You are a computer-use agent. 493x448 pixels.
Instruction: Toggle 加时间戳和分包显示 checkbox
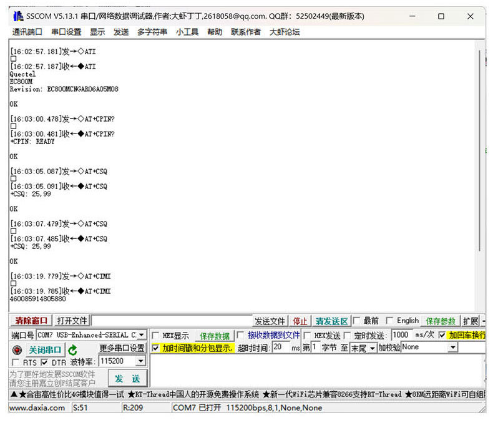tap(155, 348)
